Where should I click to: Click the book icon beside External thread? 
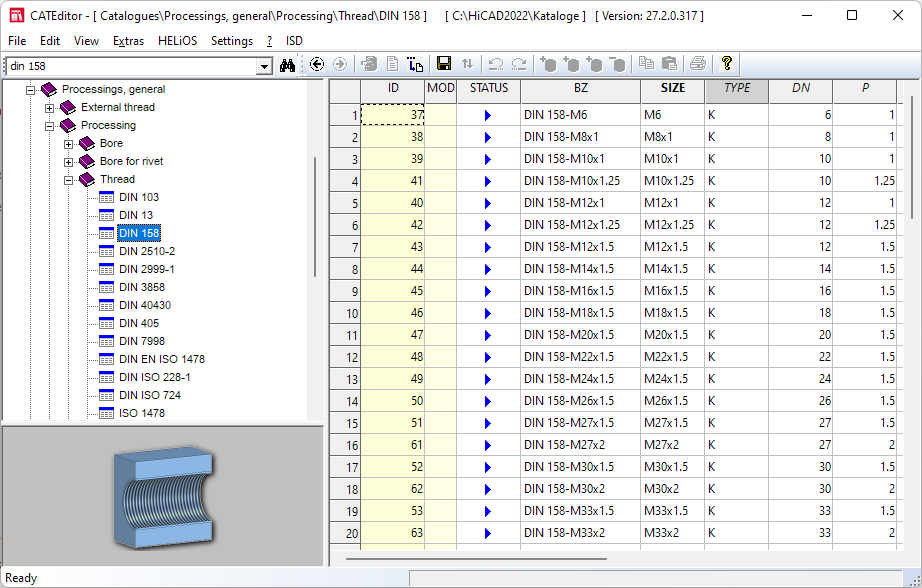68,107
